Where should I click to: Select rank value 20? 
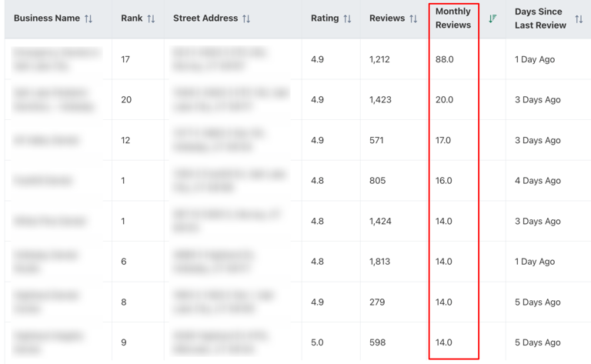[126, 100]
